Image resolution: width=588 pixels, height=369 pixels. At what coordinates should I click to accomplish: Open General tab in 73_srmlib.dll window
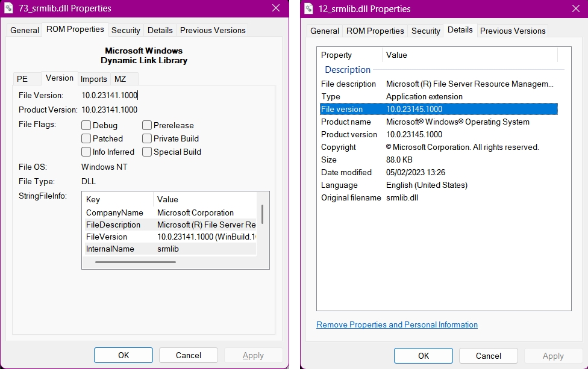(25, 30)
